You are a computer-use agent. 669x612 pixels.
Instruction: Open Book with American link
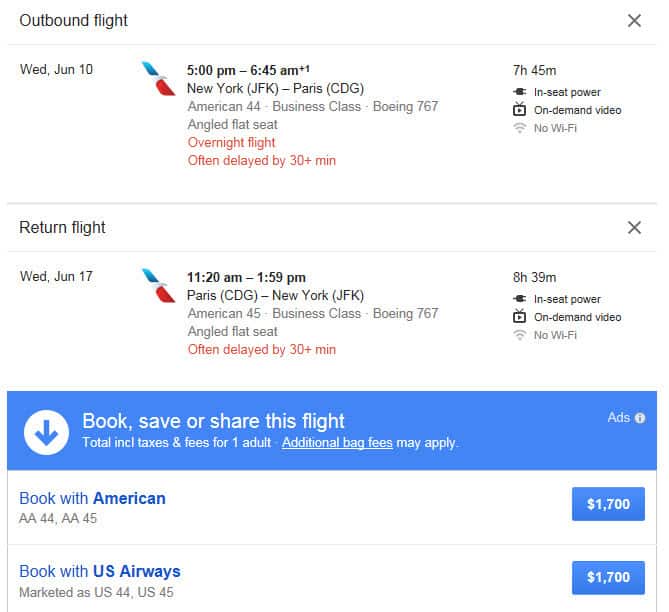[93, 498]
